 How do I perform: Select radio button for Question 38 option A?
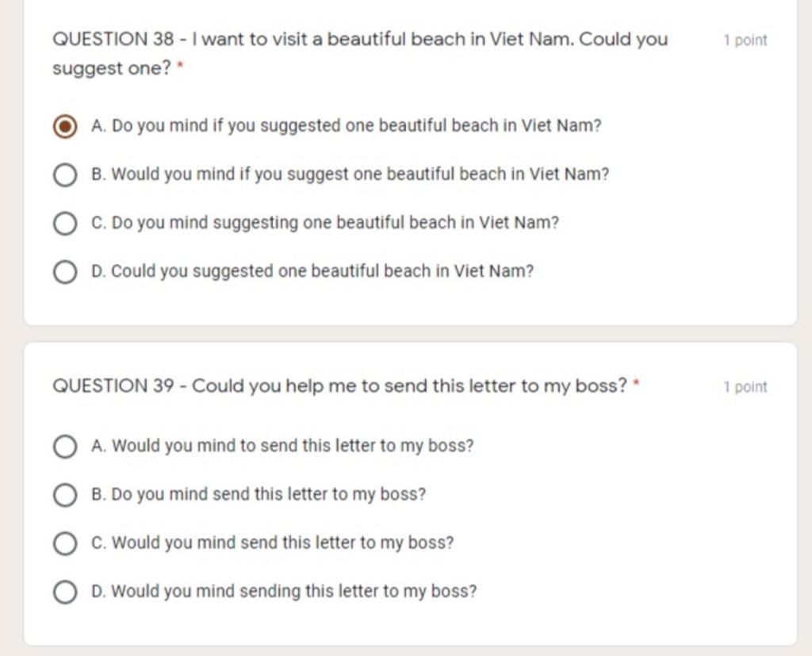tap(65, 126)
